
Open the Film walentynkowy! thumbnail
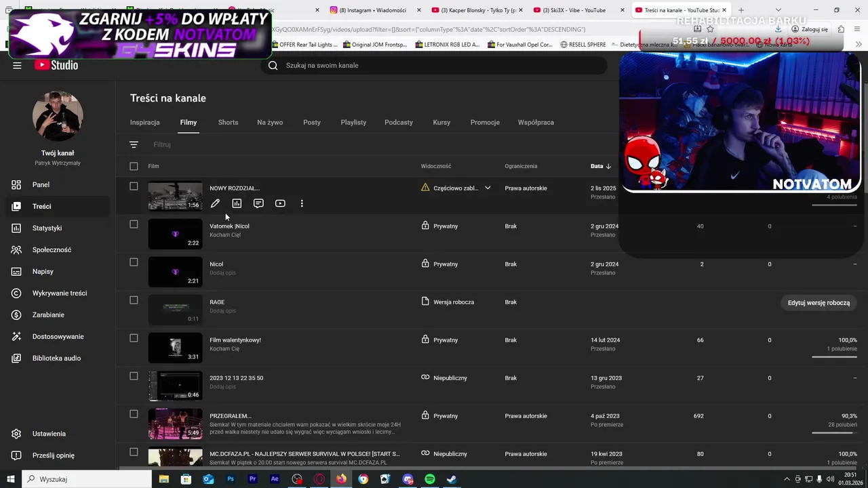point(175,348)
